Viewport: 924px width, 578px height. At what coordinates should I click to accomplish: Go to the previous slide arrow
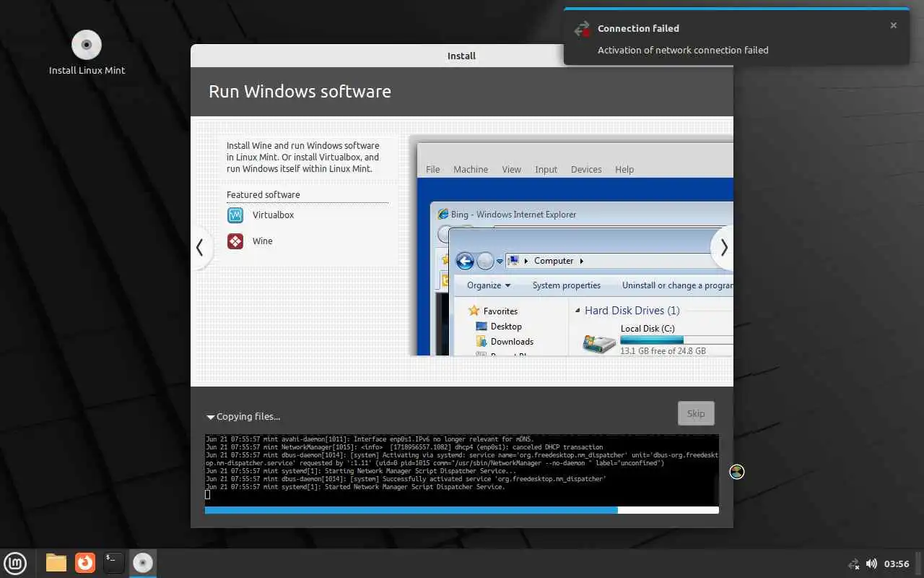tap(200, 248)
